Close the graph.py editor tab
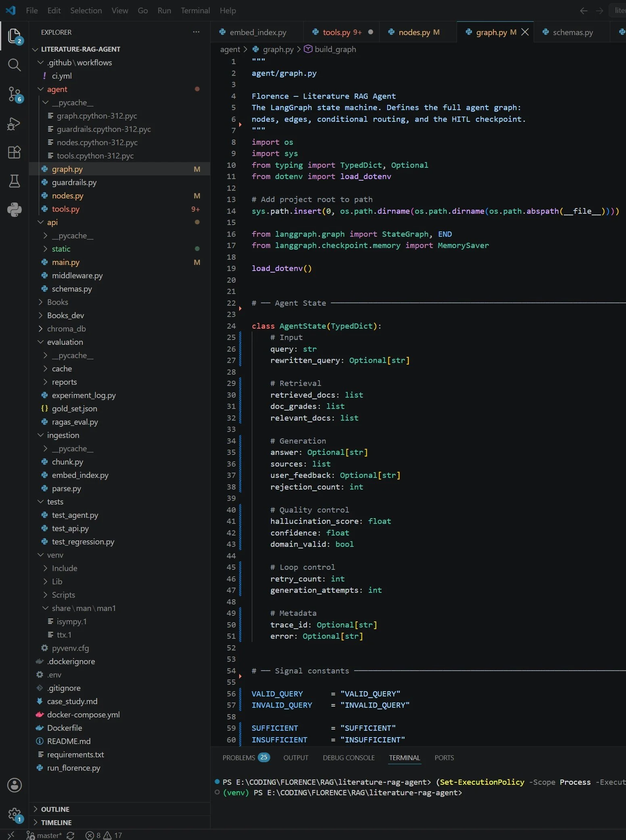Image resolution: width=626 pixels, height=840 pixels. 525,32
